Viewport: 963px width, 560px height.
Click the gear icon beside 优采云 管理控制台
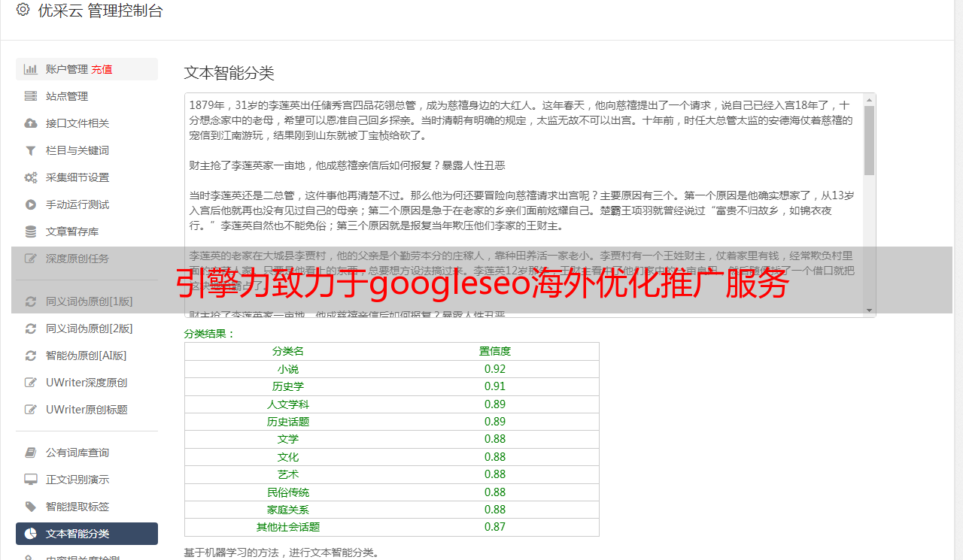tap(23, 10)
